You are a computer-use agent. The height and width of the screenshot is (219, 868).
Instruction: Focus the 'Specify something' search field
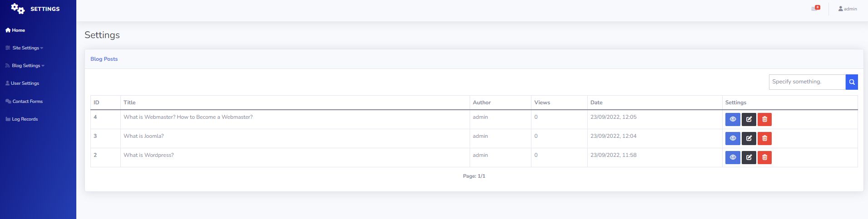[x=807, y=82]
